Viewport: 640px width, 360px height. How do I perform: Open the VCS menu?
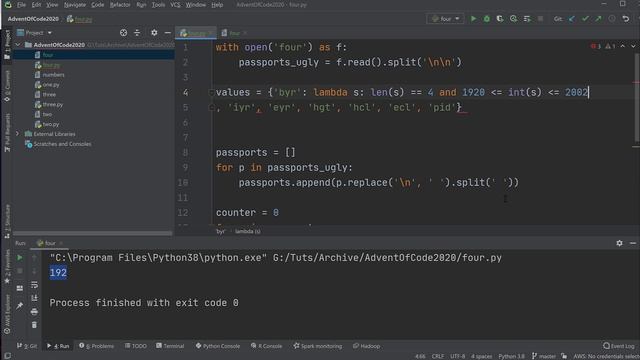tap(176, 5)
